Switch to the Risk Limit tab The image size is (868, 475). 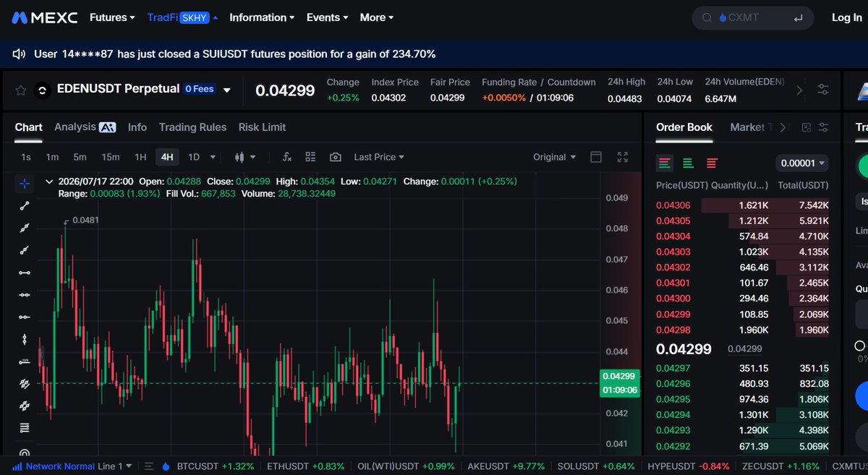point(262,127)
